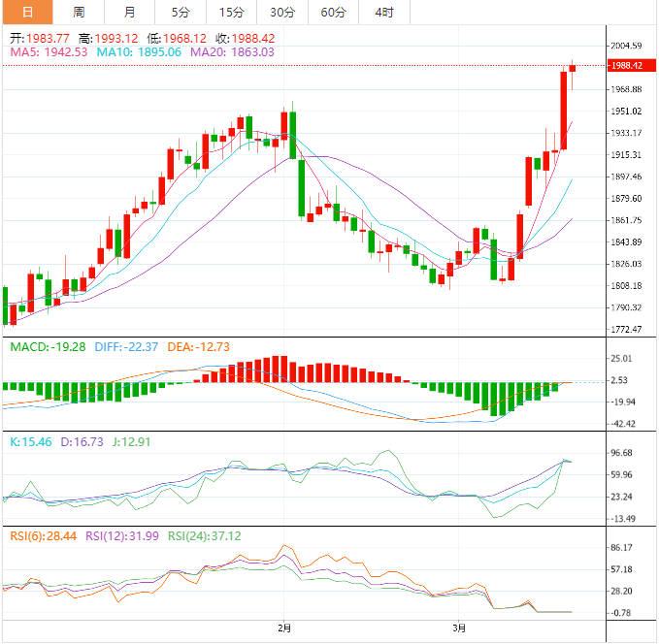The width and height of the screenshot is (659, 644).
Task: Click the 2月 date marker on the time axis
Action: click(x=283, y=628)
